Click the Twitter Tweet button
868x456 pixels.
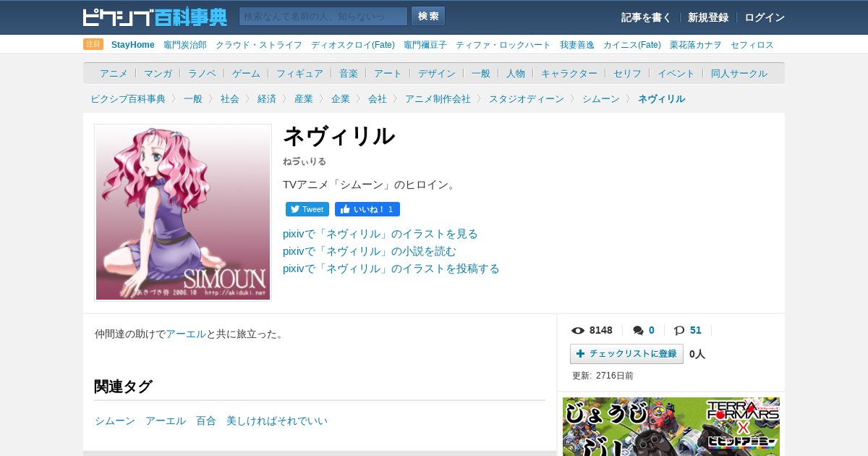coord(307,209)
